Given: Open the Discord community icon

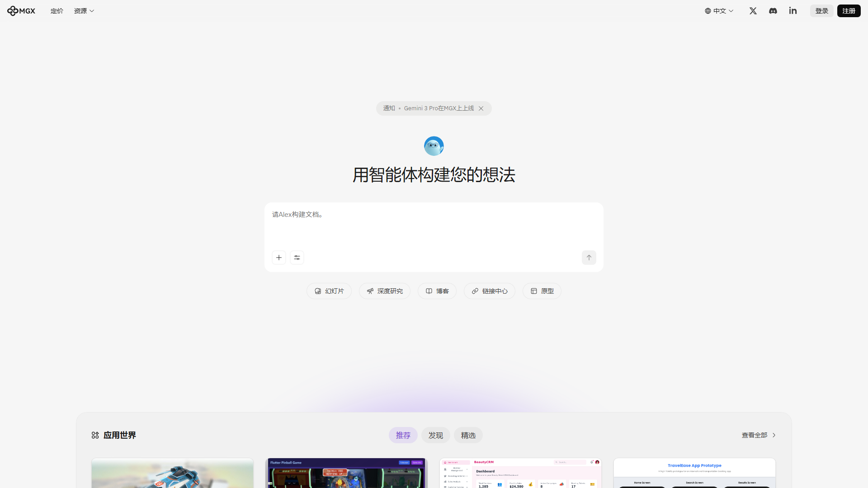Looking at the screenshot, I should pos(773,11).
